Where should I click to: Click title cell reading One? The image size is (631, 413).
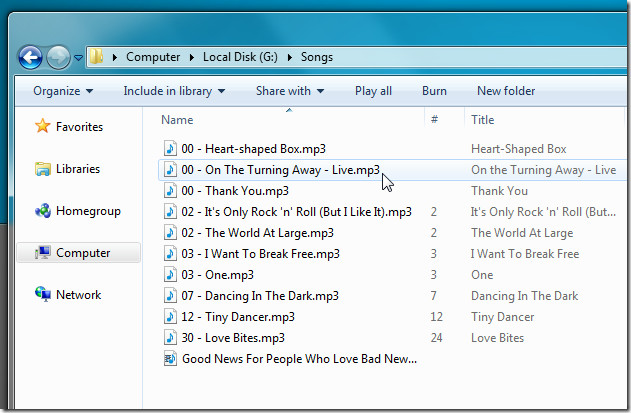tap(482, 275)
